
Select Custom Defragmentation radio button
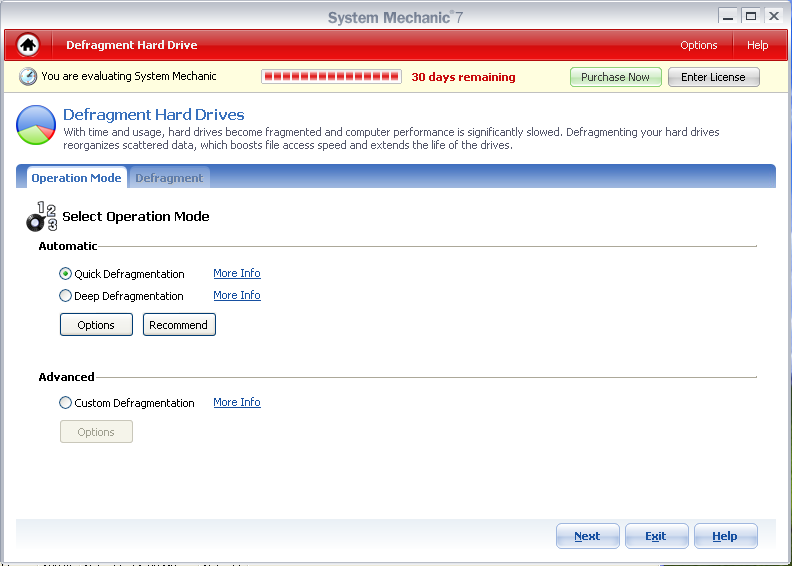point(65,402)
